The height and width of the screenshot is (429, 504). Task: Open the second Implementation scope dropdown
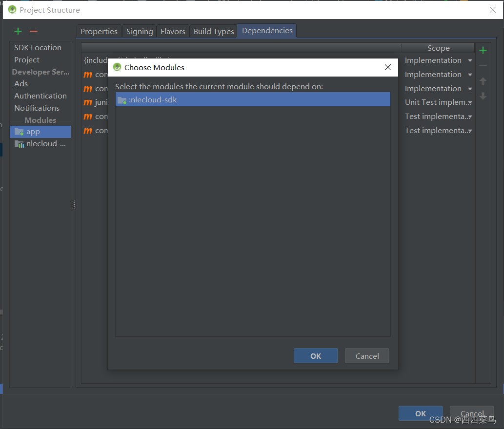pyautogui.click(x=470, y=75)
